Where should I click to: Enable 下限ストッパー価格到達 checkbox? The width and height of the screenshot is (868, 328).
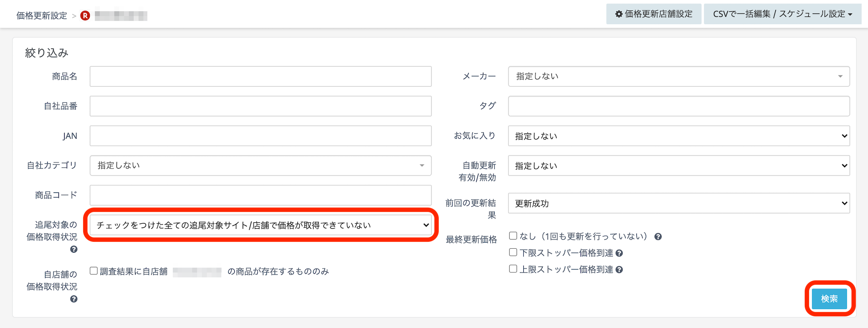(513, 252)
